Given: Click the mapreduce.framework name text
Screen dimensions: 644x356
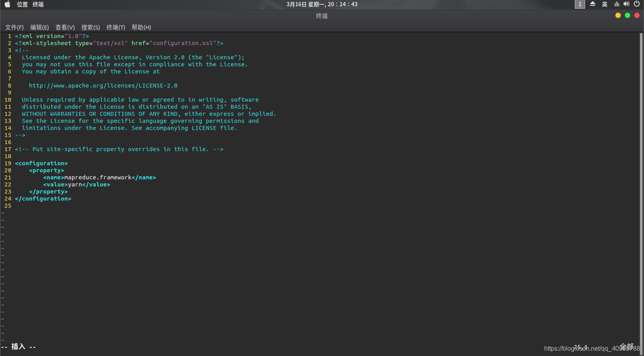Looking at the screenshot, I should tap(98, 177).
